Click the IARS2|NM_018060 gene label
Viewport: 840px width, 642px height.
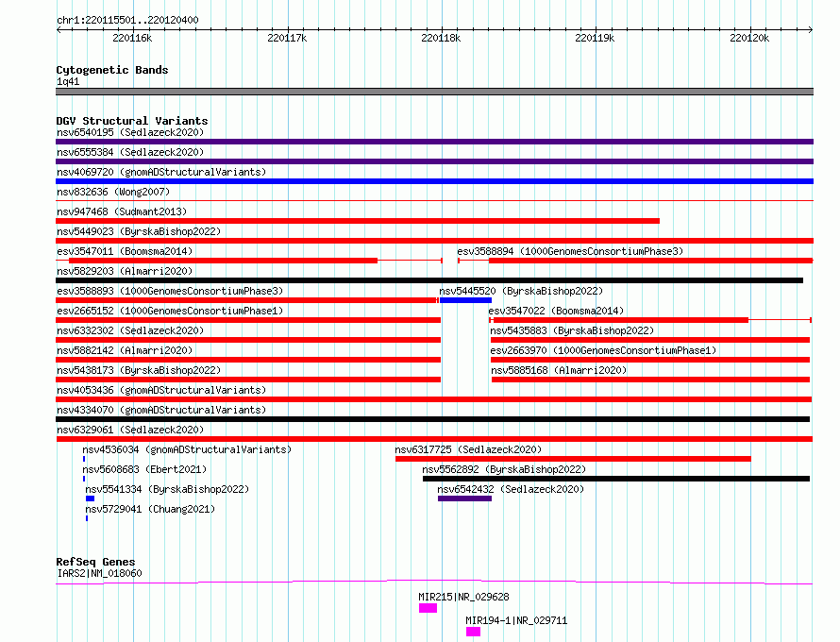100,573
